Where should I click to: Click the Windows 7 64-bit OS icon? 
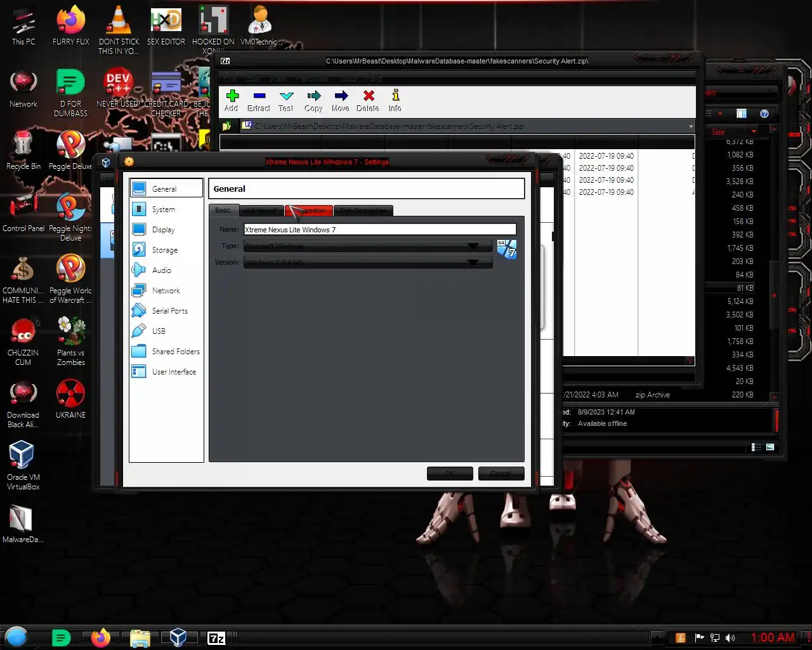click(506, 249)
